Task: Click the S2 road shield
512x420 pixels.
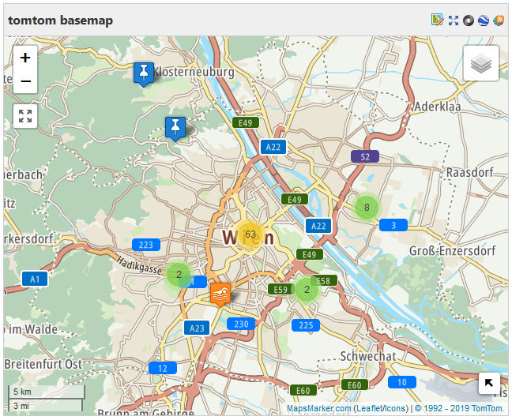Action: click(x=365, y=156)
